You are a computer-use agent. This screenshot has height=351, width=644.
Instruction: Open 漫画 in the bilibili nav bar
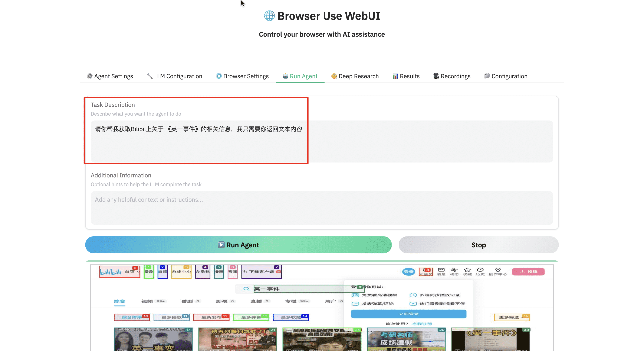click(219, 272)
